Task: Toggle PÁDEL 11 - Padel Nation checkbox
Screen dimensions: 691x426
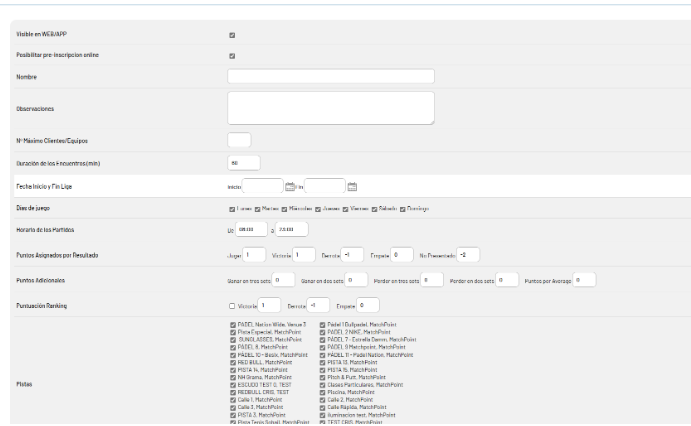Action: pyautogui.click(x=323, y=355)
